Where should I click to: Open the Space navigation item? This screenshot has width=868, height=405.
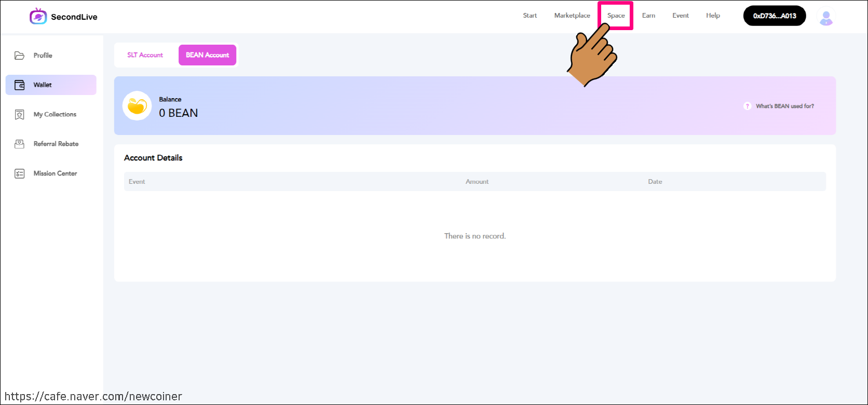coord(616,16)
